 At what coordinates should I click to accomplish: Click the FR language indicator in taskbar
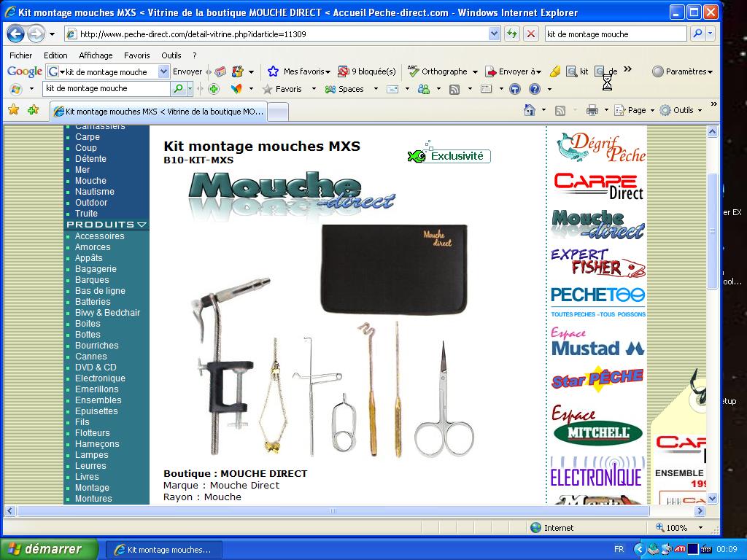(x=619, y=549)
